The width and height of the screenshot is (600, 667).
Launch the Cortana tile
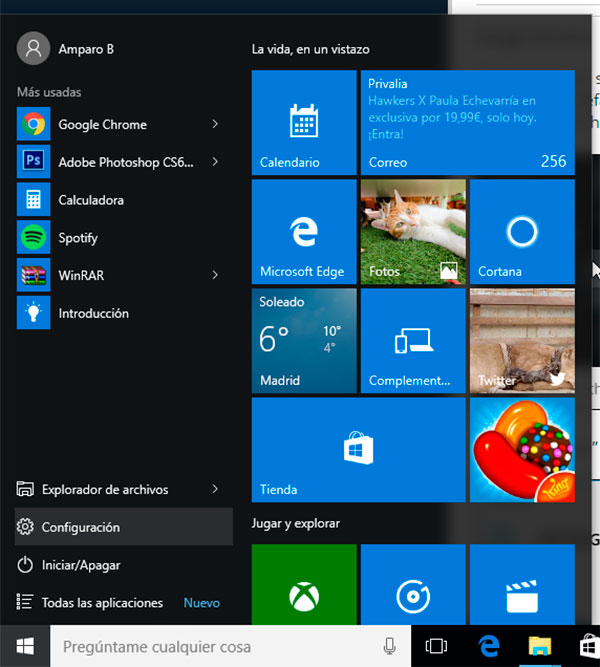point(521,231)
